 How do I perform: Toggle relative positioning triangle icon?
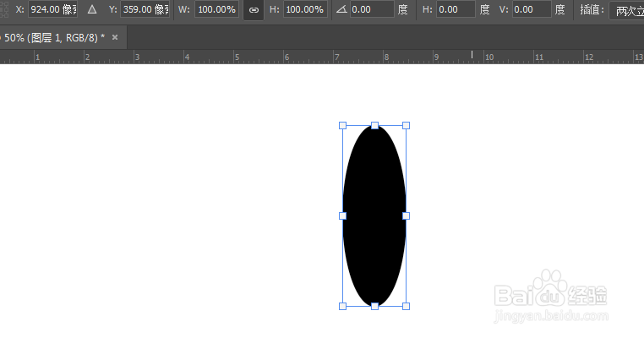pyautogui.click(x=92, y=9)
